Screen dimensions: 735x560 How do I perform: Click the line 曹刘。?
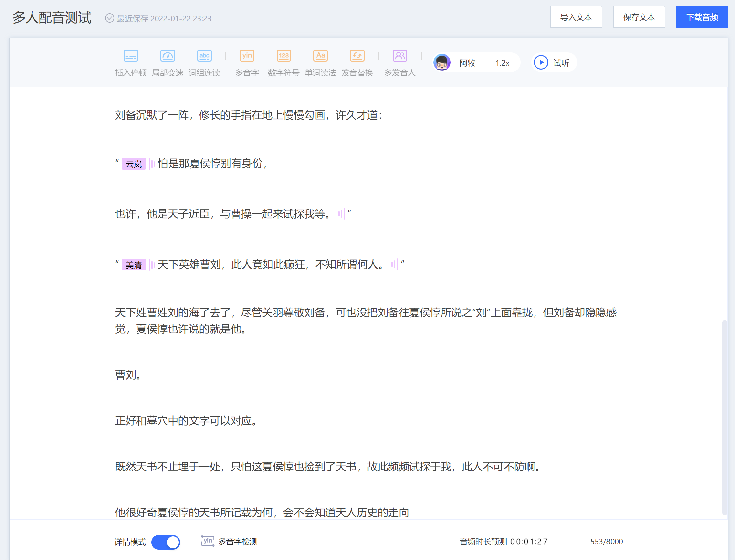point(128,375)
